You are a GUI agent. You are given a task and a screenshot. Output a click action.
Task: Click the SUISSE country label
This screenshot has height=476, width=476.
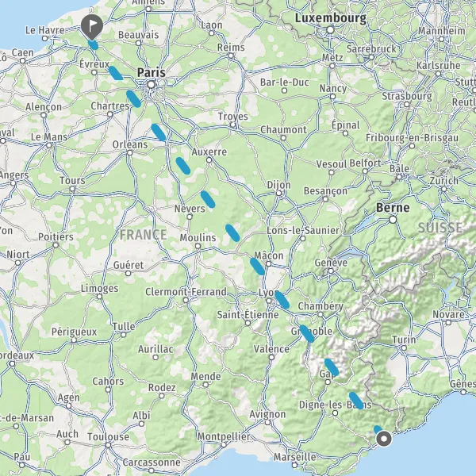click(440, 228)
